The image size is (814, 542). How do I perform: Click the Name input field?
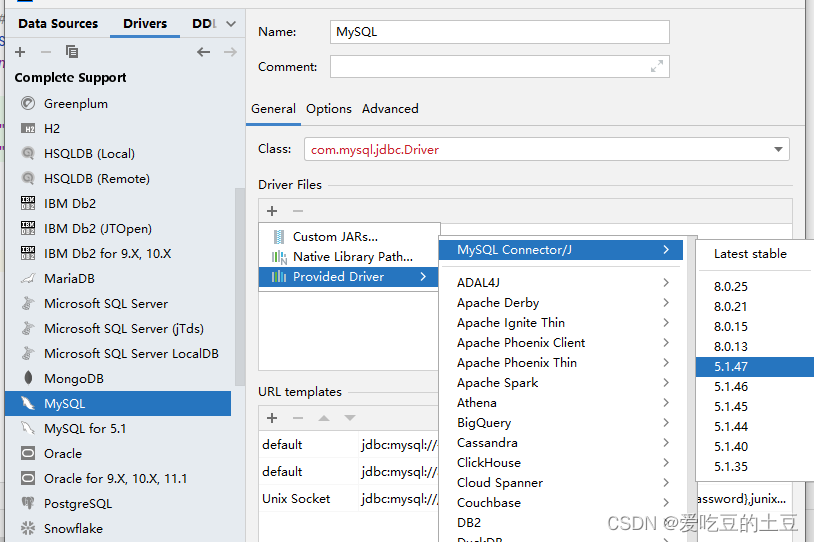[499, 32]
